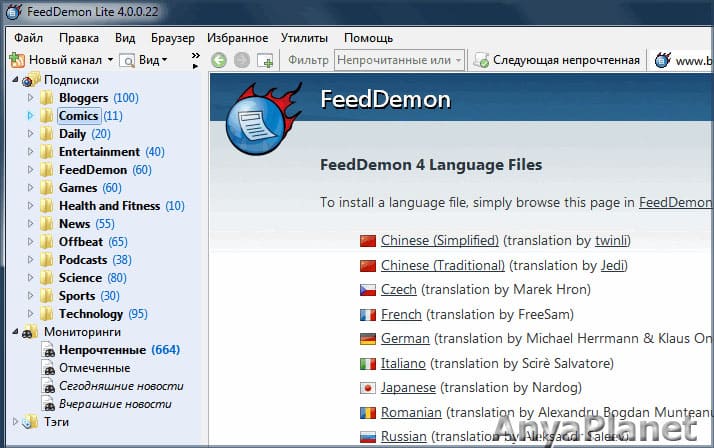The height and width of the screenshot is (448, 714).
Task: Click the Подписки root icon
Action: tap(31, 80)
